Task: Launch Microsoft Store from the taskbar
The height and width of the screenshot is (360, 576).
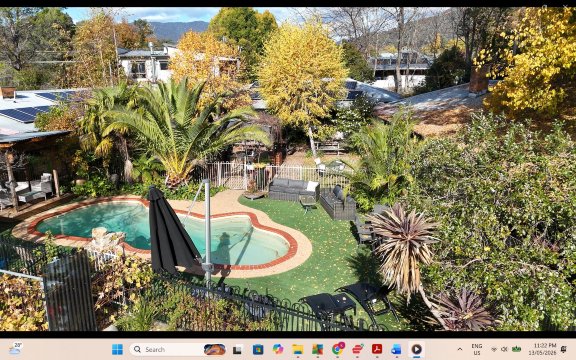Action: coord(258,349)
